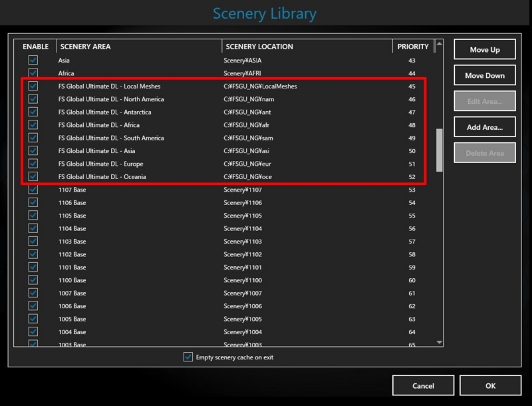This screenshot has width=532, height=406.
Task: Click the Scenery¥AFRI location text
Action: pyautogui.click(x=242, y=73)
